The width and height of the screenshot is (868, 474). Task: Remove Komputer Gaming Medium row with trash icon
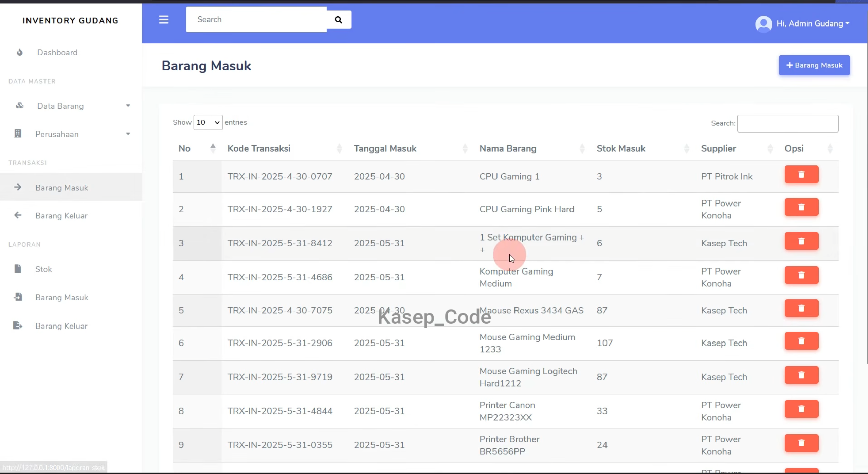[801, 275]
